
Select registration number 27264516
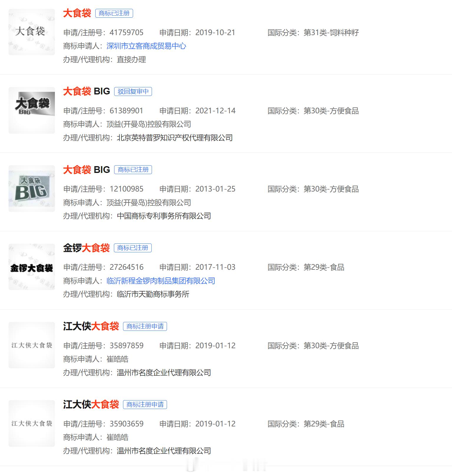(127, 267)
